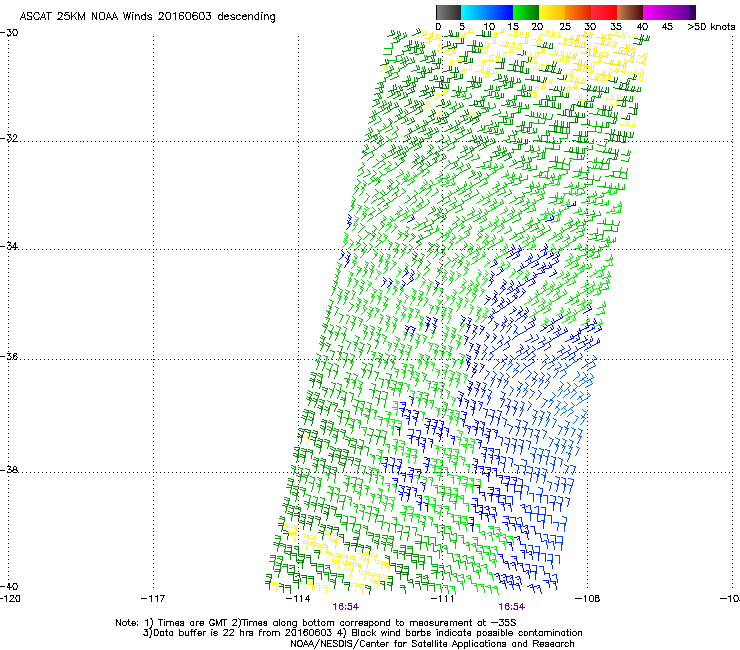The width and height of the screenshot is (740, 650).
Task: Click the brown 35-40 knots legend swatch
Action: tap(630, 12)
